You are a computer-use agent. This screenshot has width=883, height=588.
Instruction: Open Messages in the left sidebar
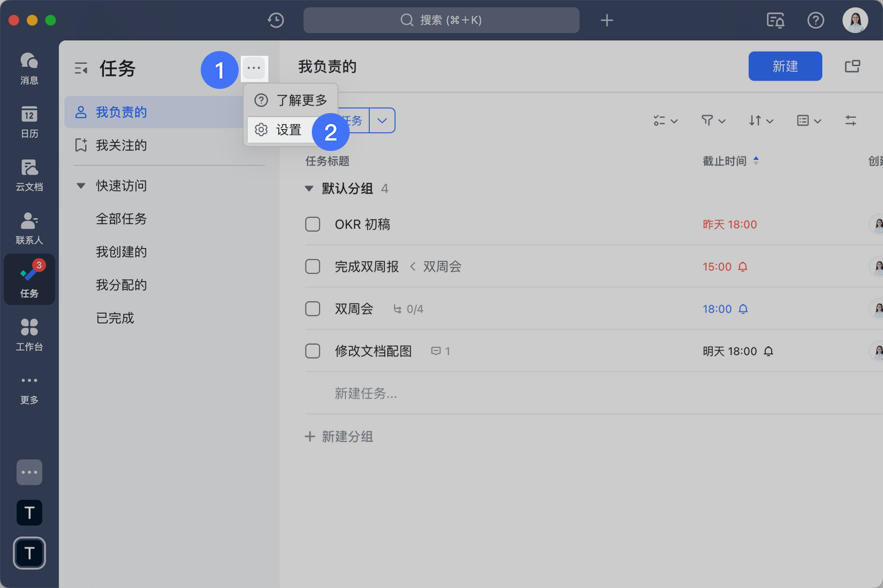pos(29,68)
